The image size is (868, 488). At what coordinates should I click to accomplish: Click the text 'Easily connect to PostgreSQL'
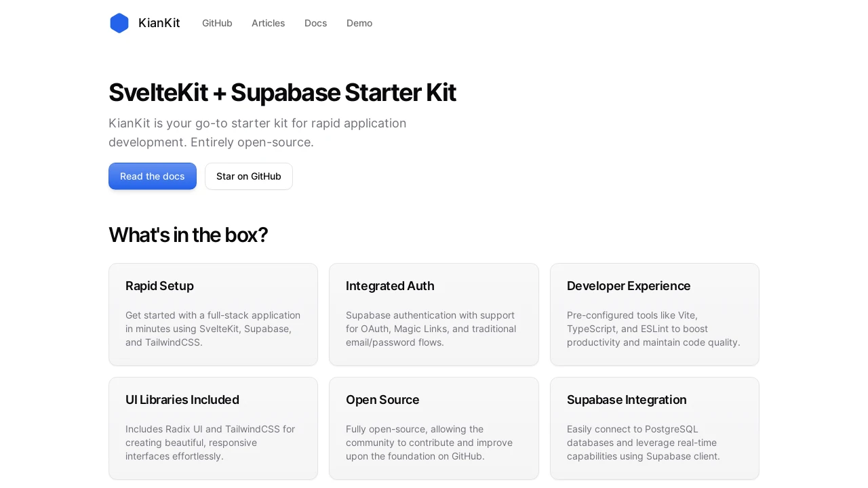[x=644, y=443]
